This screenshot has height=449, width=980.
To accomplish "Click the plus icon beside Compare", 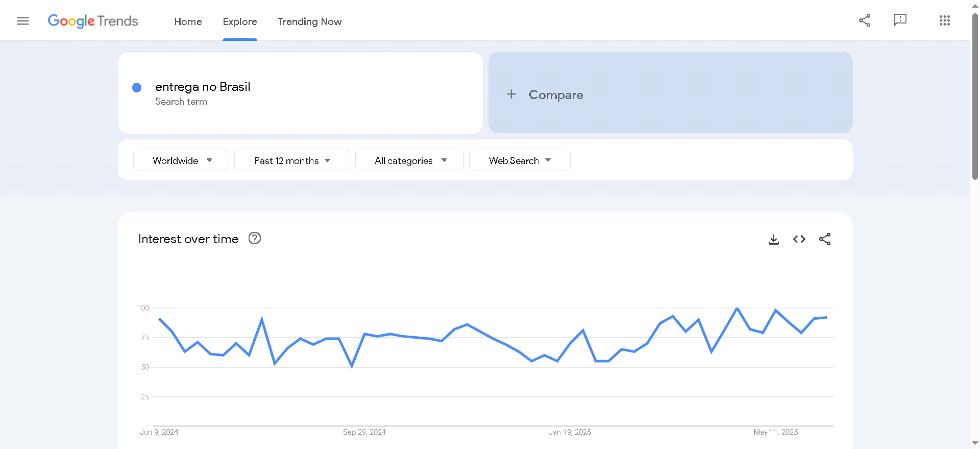I will [511, 94].
